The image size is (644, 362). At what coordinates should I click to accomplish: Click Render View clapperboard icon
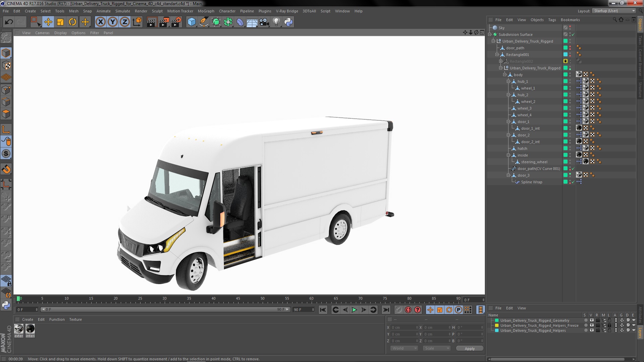click(x=152, y=22)
